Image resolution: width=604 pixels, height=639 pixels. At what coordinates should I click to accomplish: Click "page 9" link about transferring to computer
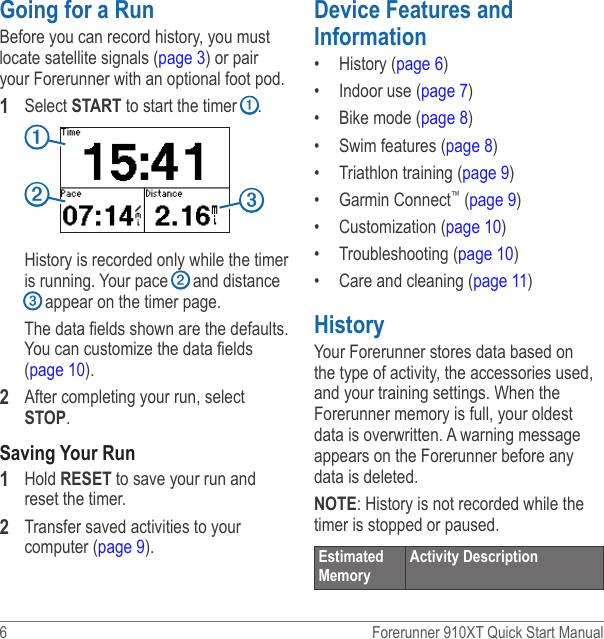pyautogui.click(x=121, y=547)
